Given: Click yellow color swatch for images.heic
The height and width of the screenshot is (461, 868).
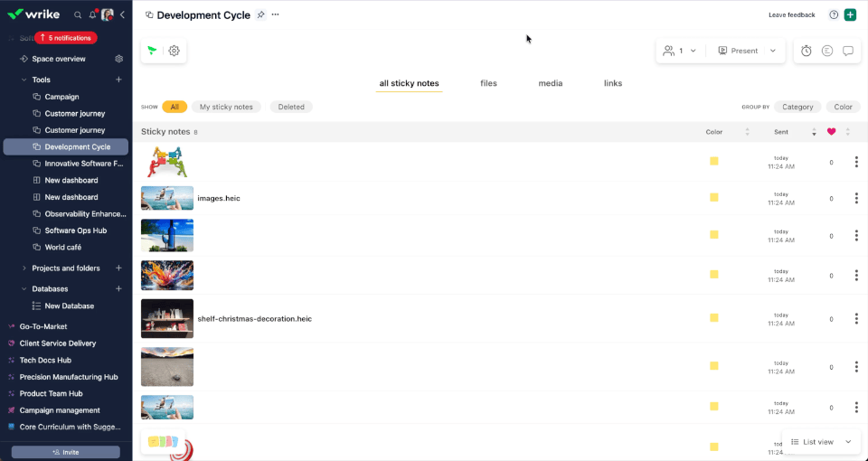Looking at the screenshot, I should tap(714, 198).
